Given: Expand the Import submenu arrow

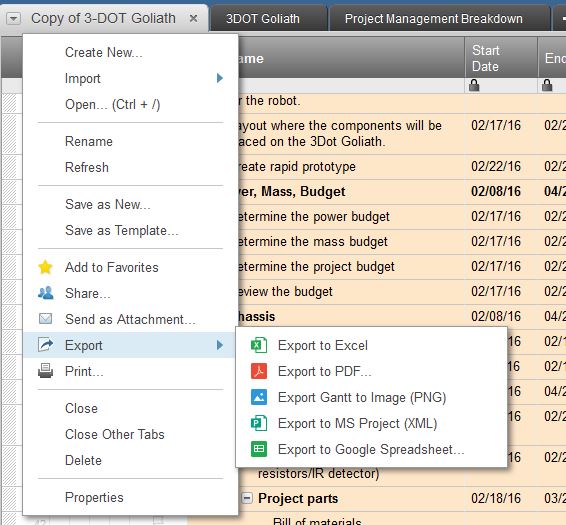Looking at the screenshot, I should (219, 78).
